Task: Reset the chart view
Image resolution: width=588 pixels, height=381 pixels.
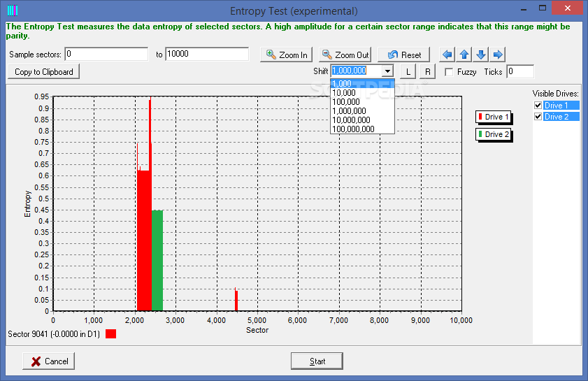Action: click(x=404, y=55)
